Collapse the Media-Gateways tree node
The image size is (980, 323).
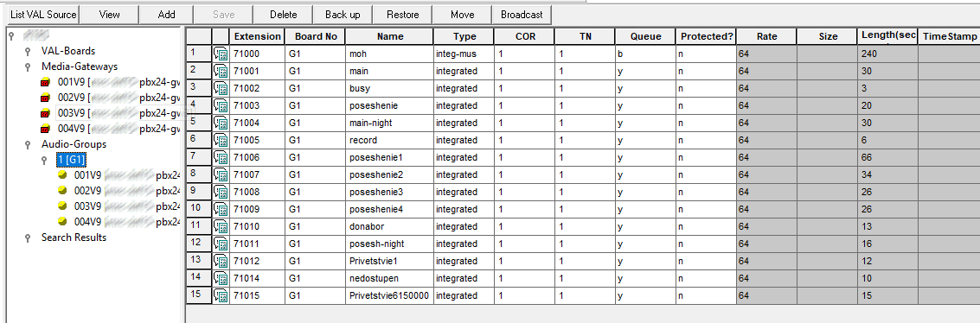pos(28,66)
